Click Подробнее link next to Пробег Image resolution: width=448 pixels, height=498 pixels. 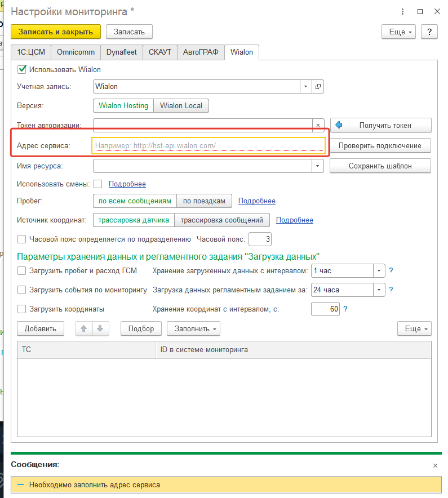click(x=256, y=201)
